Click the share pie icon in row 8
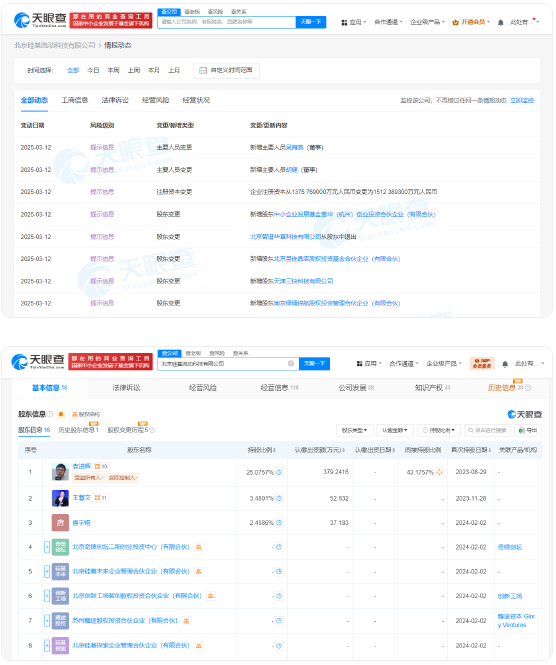Viewport: 556px width, 665px height. tap(279, 646)
